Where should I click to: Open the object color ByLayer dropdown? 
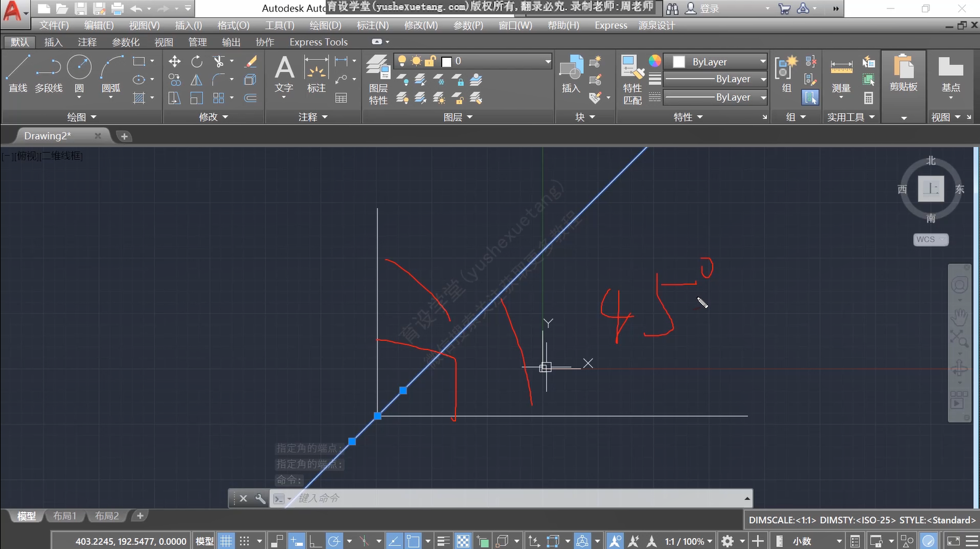coord(716,62)
